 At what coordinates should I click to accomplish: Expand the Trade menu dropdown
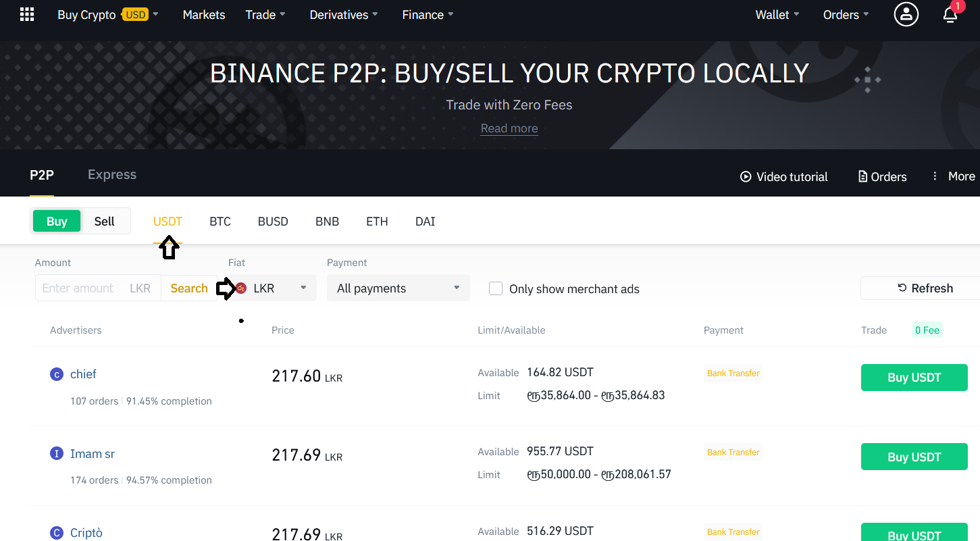[265, 15]
